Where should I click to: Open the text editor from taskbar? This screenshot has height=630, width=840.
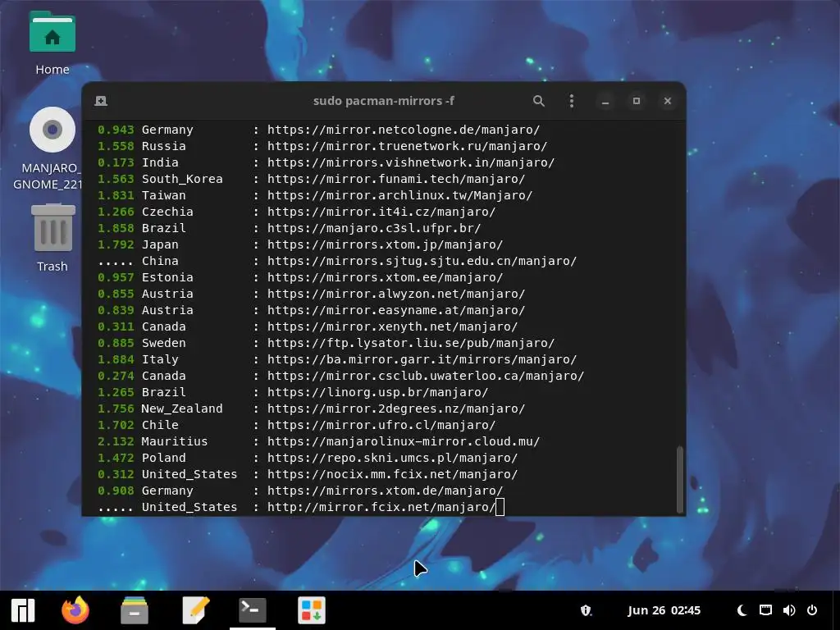[195, 610]
